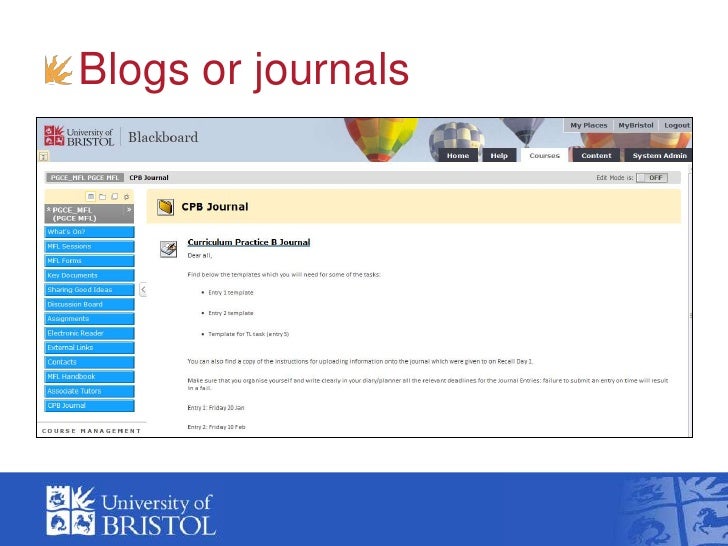Open Contacts in course menu
Image resolution: width=728 pixels, height=546 pixels.
90,362
